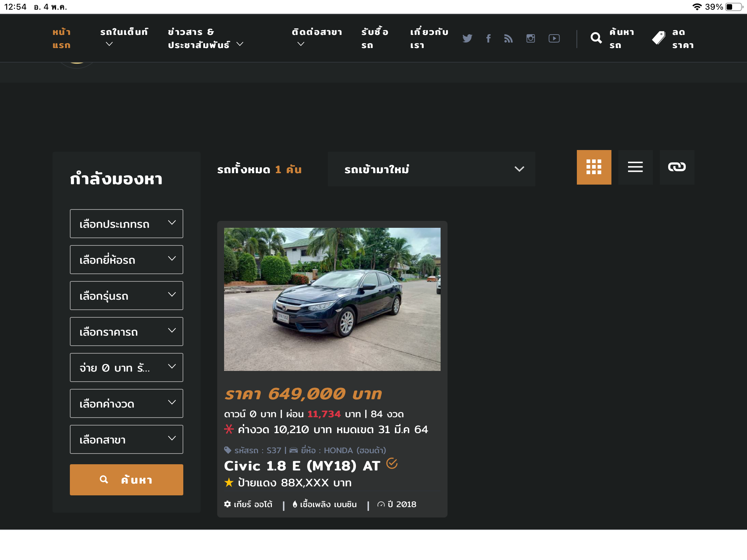
Task: Click the magnifier search icon in header
Action: [x=596, y=38]
